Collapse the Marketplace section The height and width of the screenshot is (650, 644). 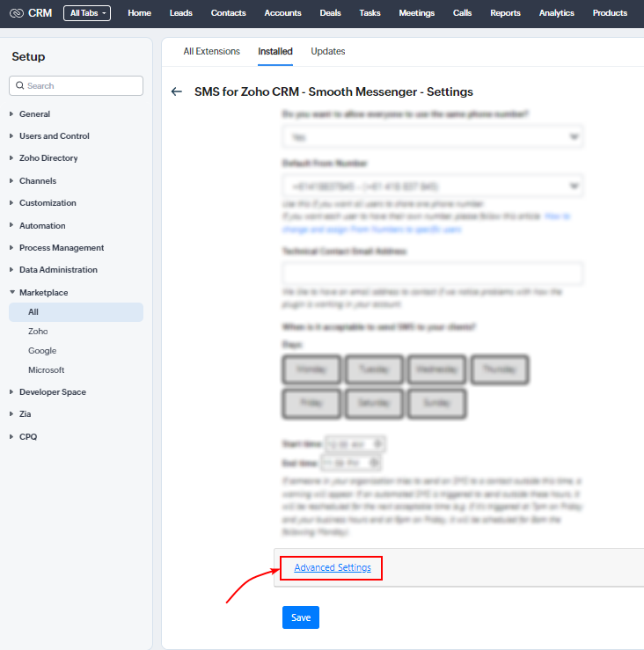pyautogui.click(x=43, y=292)
